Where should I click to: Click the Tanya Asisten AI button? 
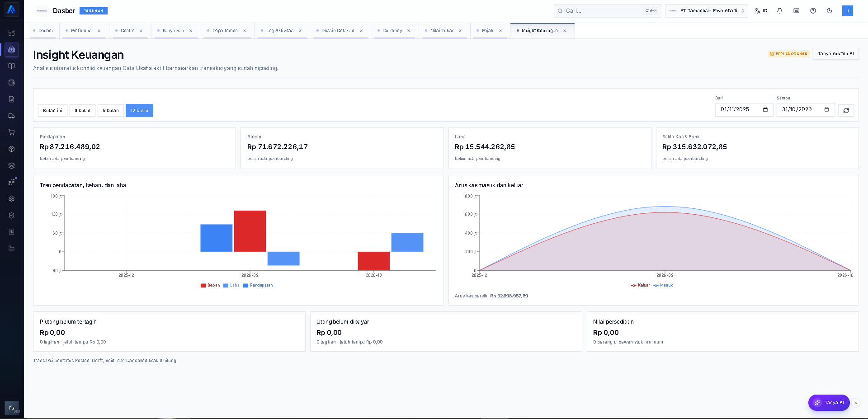point(835,54)
